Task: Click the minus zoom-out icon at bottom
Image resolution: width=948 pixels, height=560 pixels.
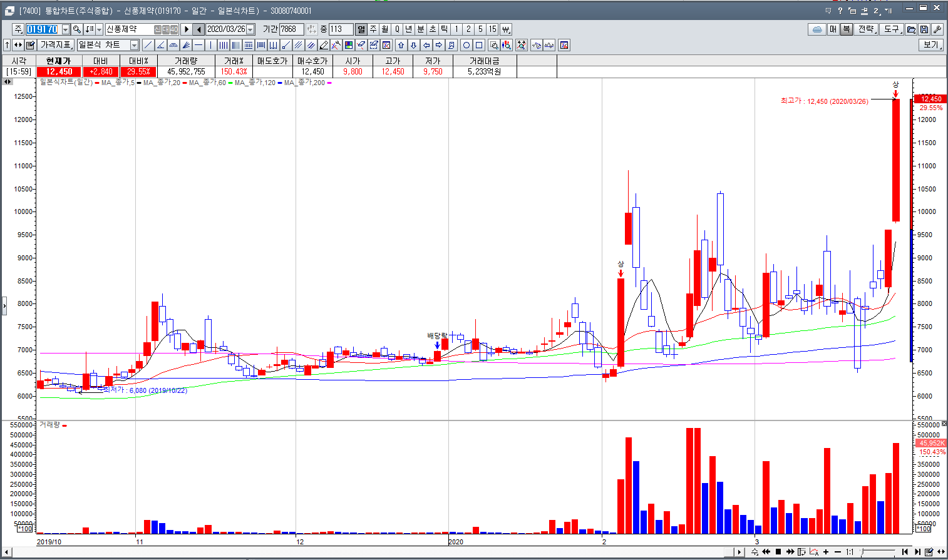Action: point(838,552)
